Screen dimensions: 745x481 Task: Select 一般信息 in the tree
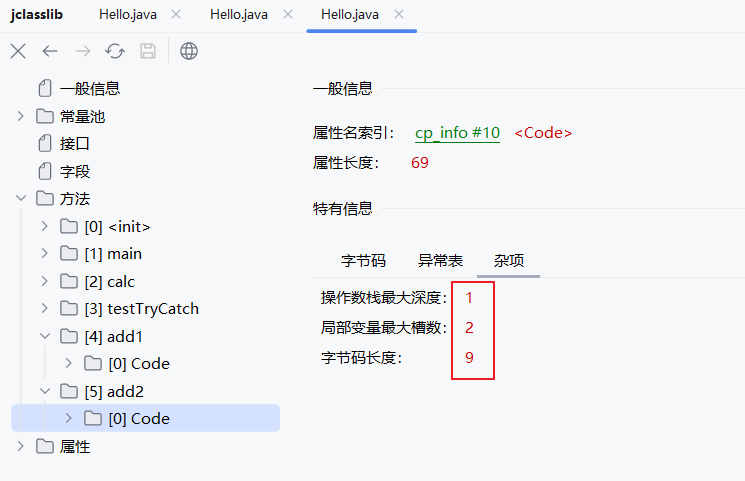tap(90, 88)
